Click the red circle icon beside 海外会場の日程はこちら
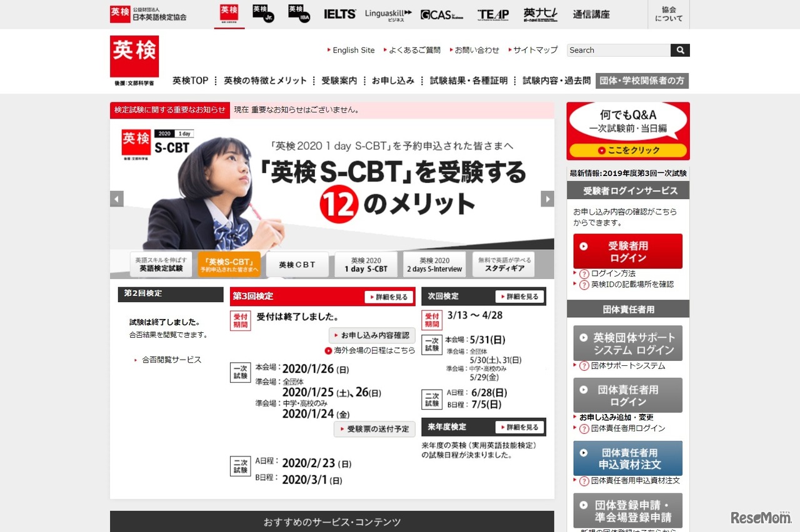Image resolution: width=800 pixels, height=532 pixels. pos(328,351)
